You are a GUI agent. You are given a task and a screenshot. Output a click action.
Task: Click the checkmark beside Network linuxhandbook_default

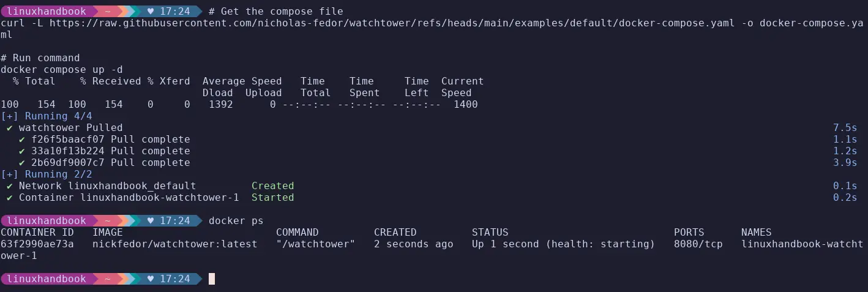coord(10,186)
